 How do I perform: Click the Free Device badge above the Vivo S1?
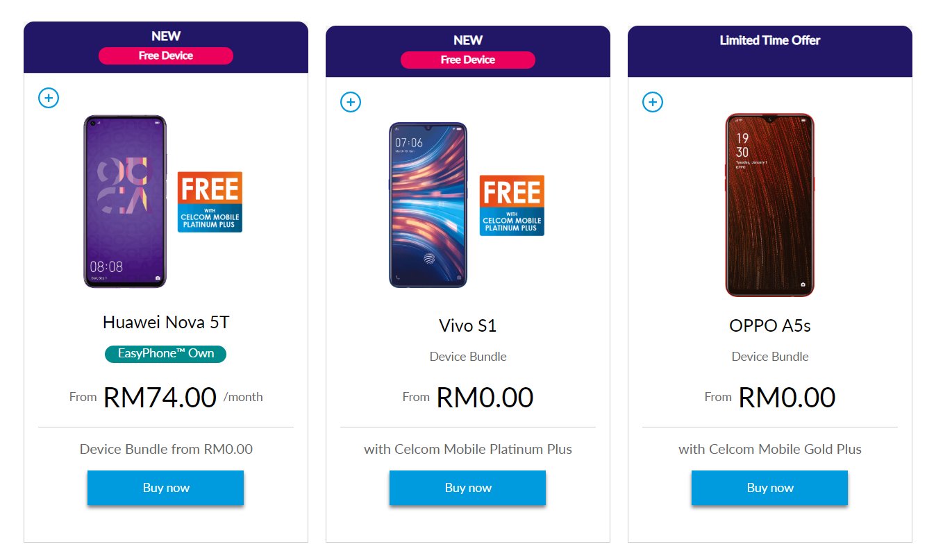(467, 60)
